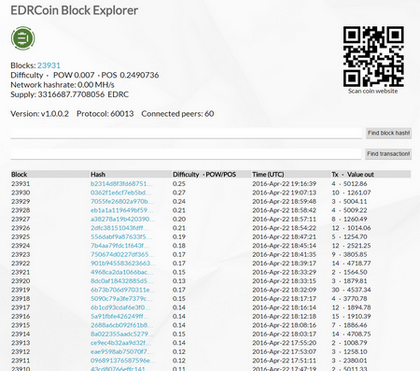
Task: Open hash link 0362f1e6cf7eb5bd
Action: (121, 193)
